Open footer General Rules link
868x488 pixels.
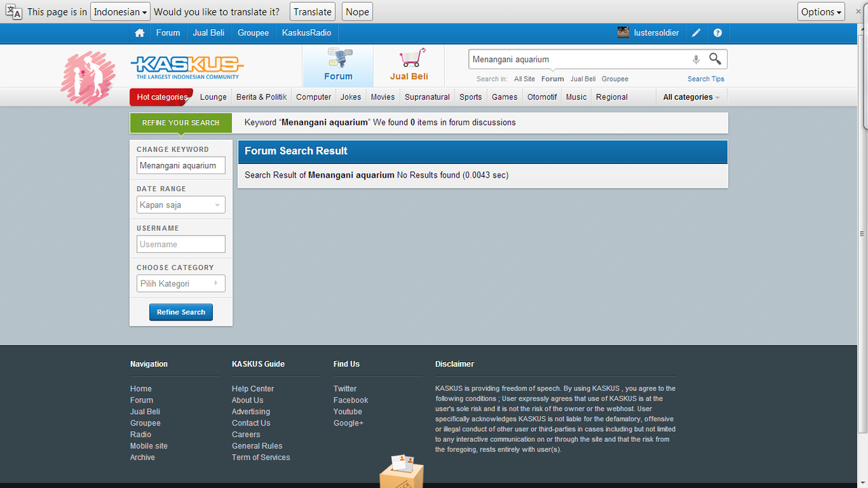(x=257, y=446)
